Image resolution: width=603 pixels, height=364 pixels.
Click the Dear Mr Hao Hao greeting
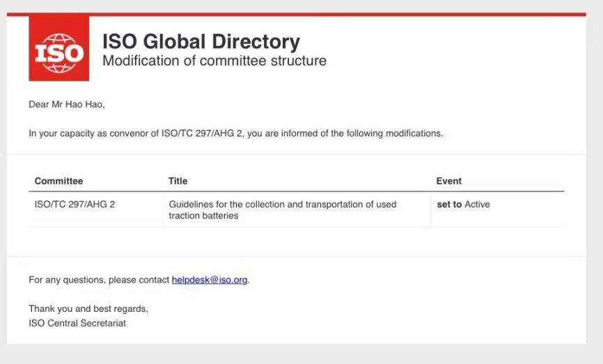point(66,105)
